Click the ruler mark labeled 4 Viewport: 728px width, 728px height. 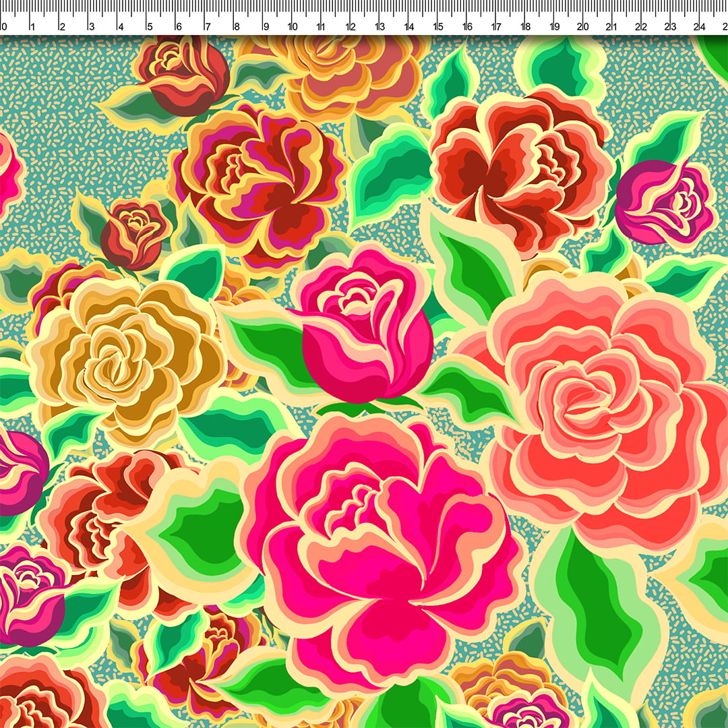click(x=120, y=27)
